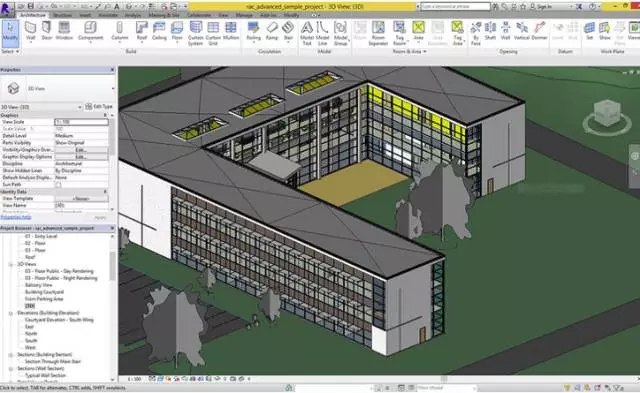Click the search keyword input field
Screen dimensions: 640x393
point(455,7)
